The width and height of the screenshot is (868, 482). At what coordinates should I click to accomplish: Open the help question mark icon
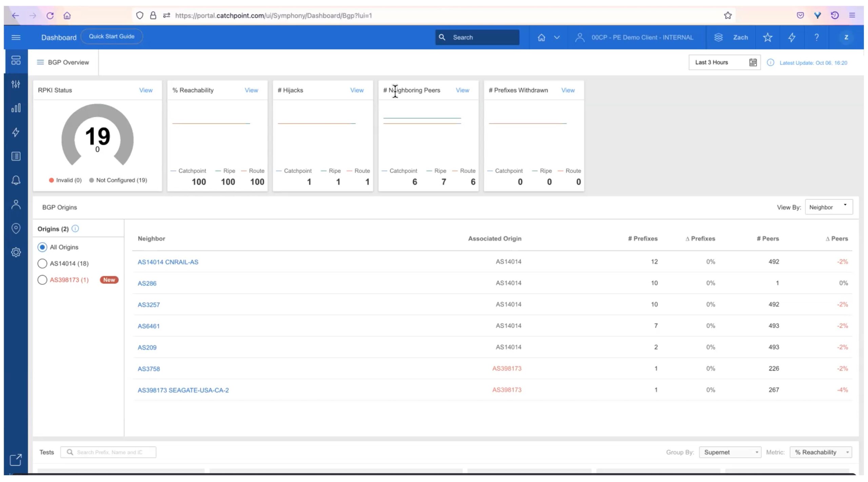click(816, 37)
